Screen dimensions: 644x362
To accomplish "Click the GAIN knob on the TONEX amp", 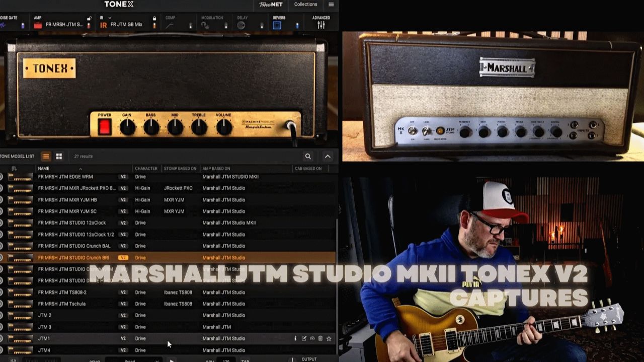I will [x=127, y=127].
